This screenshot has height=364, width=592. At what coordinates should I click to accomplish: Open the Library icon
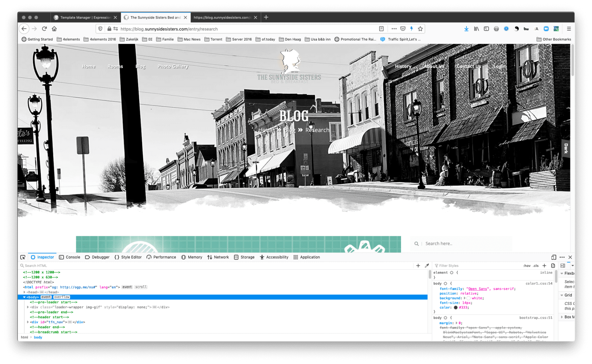pyautogui.click(x=476, y=29)
